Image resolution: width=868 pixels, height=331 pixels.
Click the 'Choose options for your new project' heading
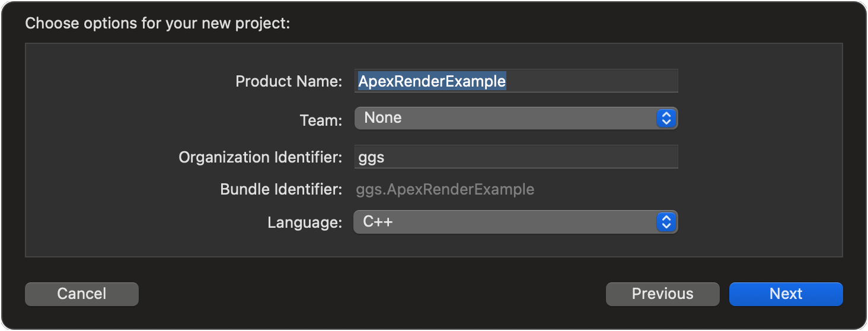[157, 24]
